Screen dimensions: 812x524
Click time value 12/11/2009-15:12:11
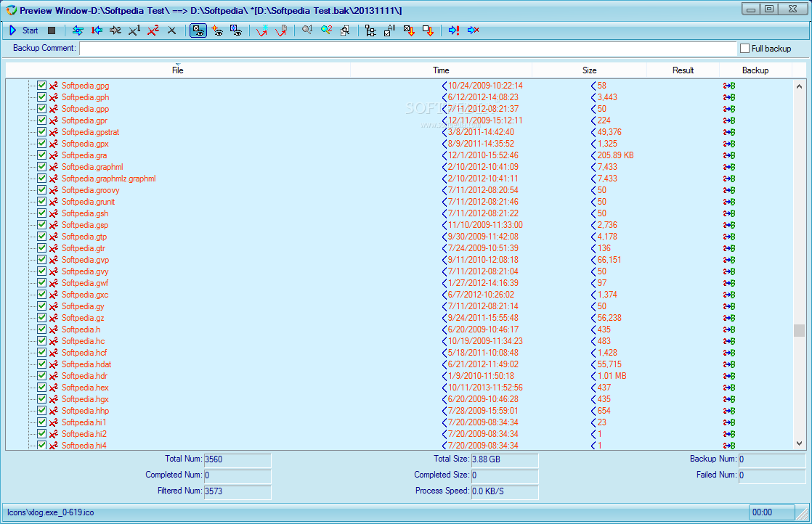(x=485, y=120)
